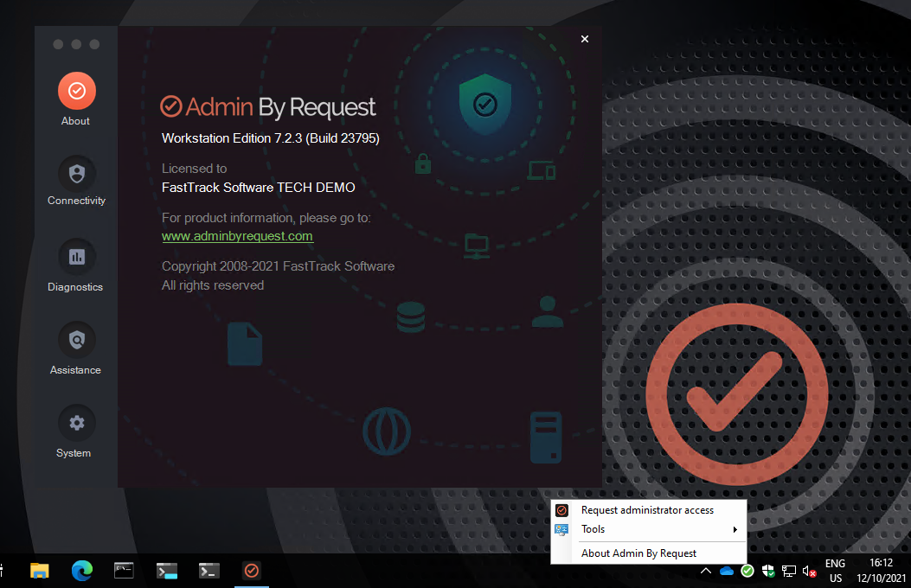Expand the Tools submenu
This screenshot has height=588, width=911.
(x=648, y=529)
